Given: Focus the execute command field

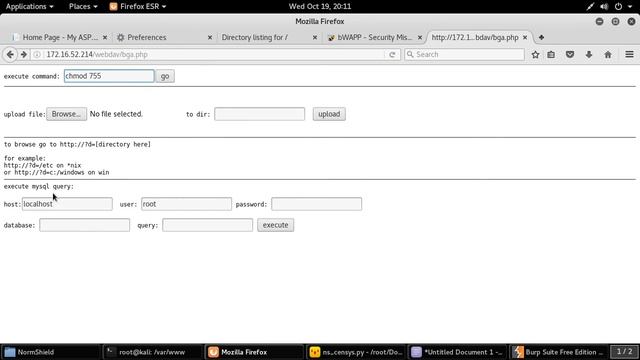Looking at the screenshot, I should pos(109,76).
